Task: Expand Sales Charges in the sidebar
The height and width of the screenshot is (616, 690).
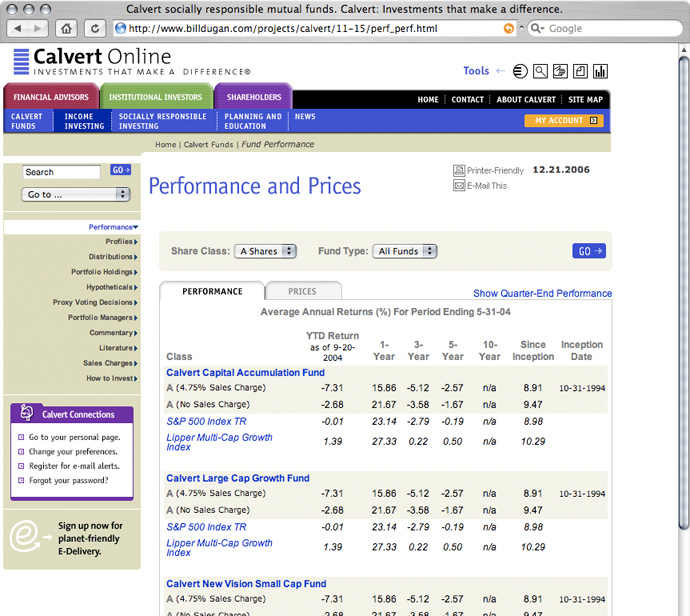Action: point(110,363)
